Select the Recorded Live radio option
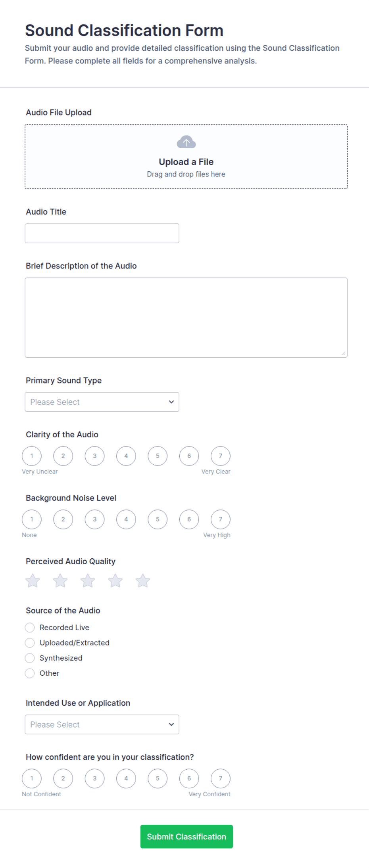Screen dimensions: 369x868 pos(30,627)
